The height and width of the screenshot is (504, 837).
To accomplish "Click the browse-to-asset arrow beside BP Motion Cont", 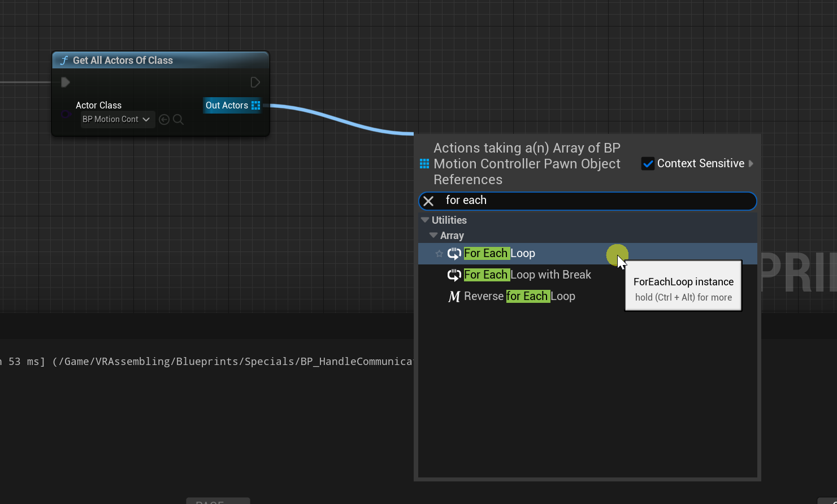I will click(x=164, y=119).
